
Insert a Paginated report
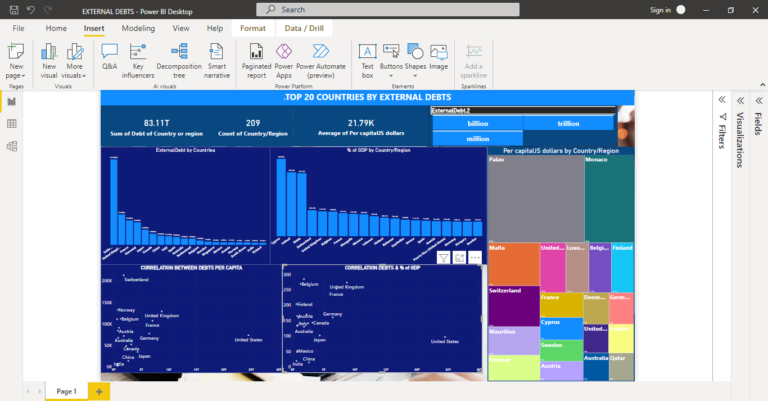point(256,61)
